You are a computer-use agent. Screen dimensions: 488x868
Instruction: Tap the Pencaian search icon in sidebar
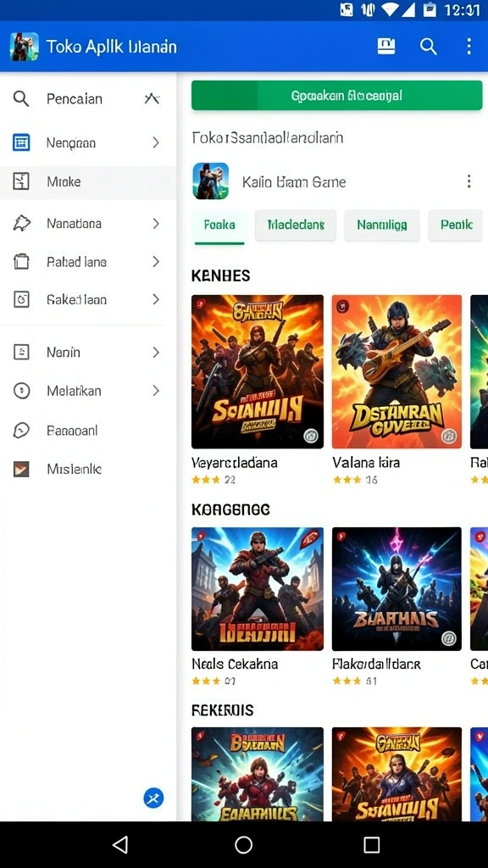point(21,99)
